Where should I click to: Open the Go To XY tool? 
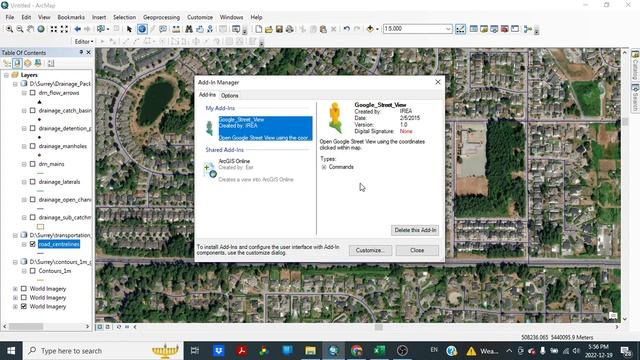tap(210, 29)
